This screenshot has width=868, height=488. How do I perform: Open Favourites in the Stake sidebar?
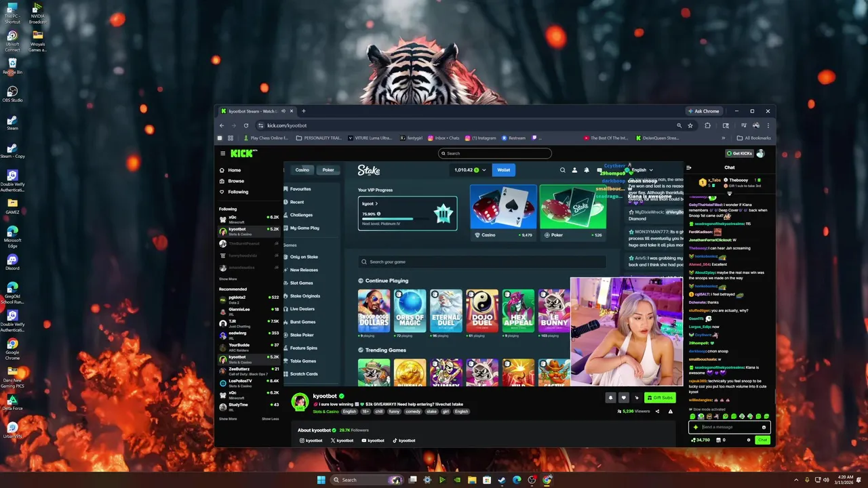coord(297,189)
